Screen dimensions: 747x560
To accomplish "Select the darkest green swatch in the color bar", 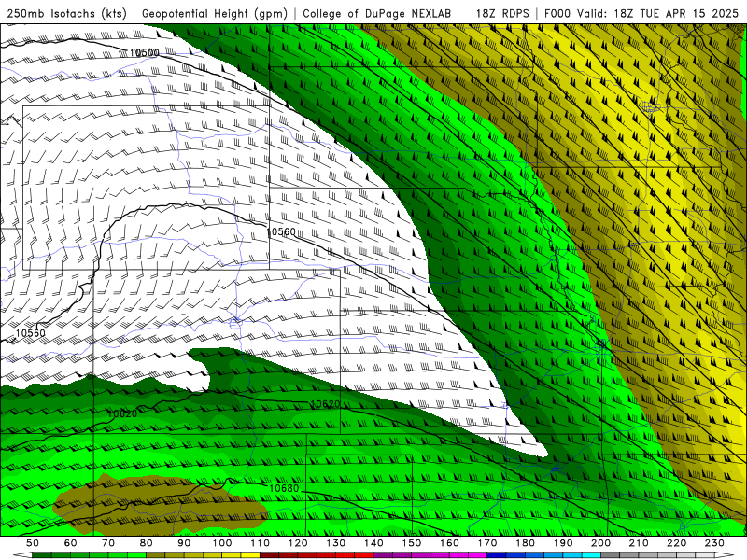I will [x=41, y=555].
